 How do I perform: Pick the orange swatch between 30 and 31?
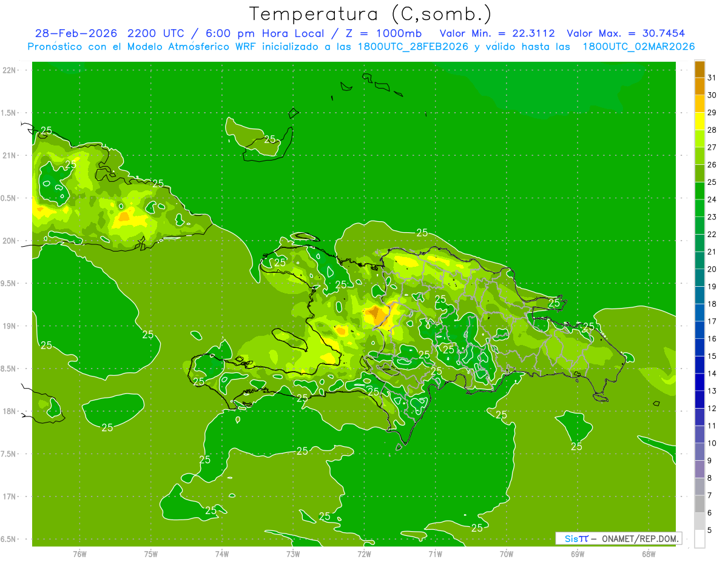[699, 86]
